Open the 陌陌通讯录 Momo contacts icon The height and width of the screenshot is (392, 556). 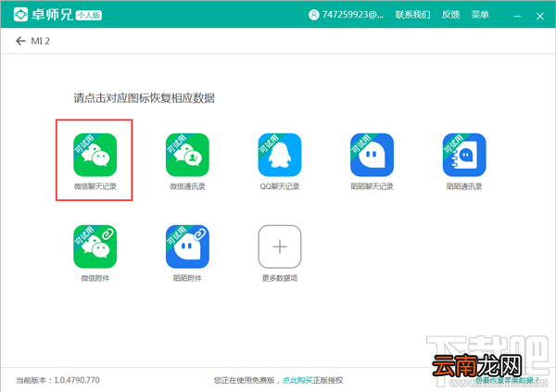pos(464,155)
